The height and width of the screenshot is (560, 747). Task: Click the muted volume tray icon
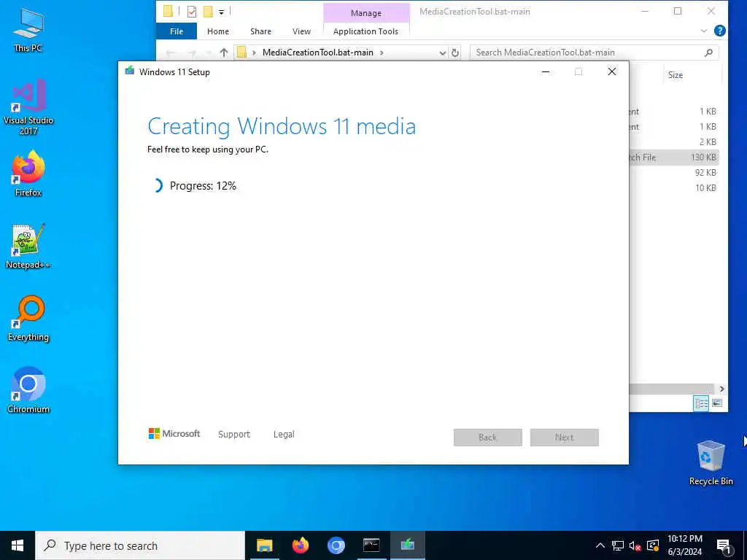point(635,545)
